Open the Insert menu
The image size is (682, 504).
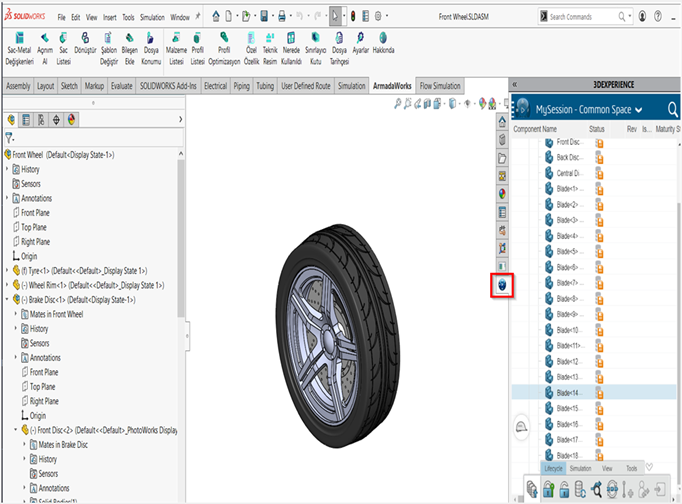[109, 17]
